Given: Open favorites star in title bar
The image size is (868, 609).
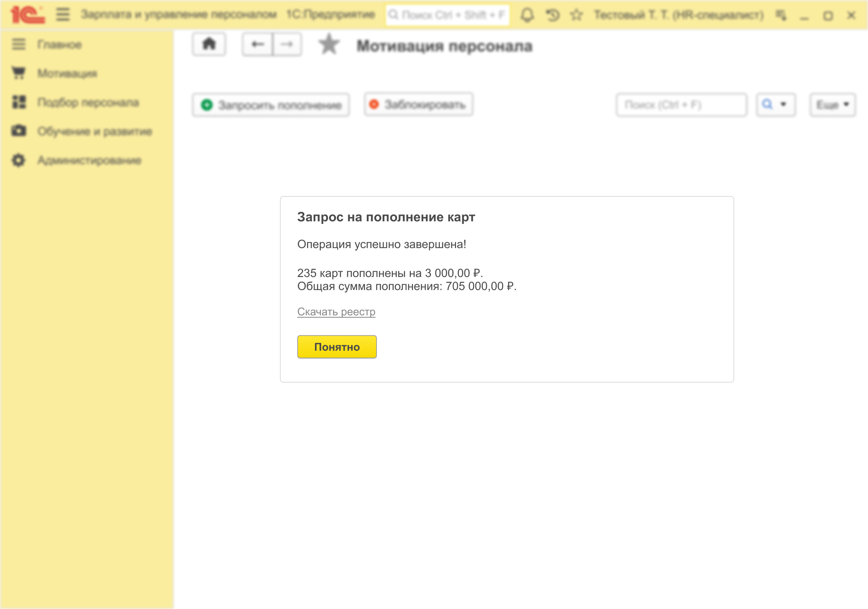Looking at the screenshot, I should coord(576,15).
